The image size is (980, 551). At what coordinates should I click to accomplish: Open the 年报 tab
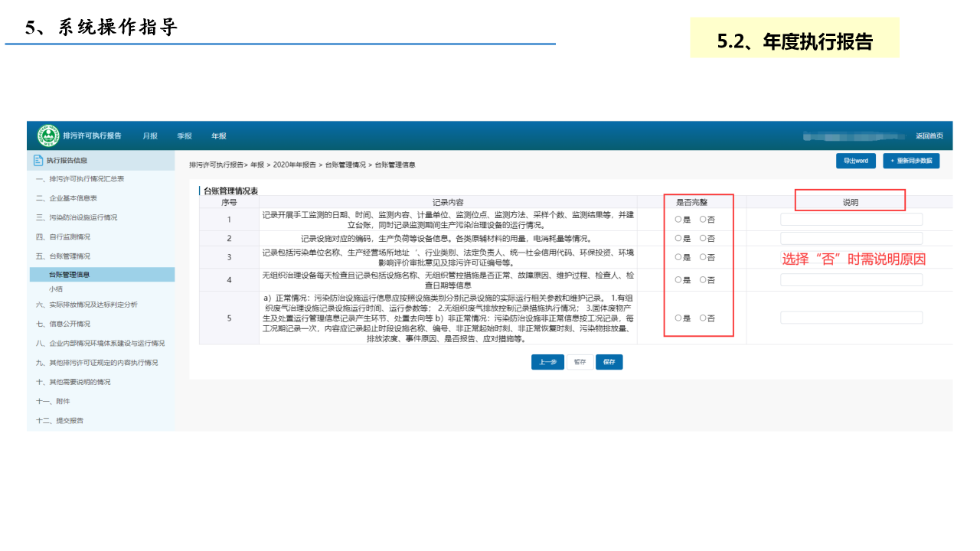point(219,136)
